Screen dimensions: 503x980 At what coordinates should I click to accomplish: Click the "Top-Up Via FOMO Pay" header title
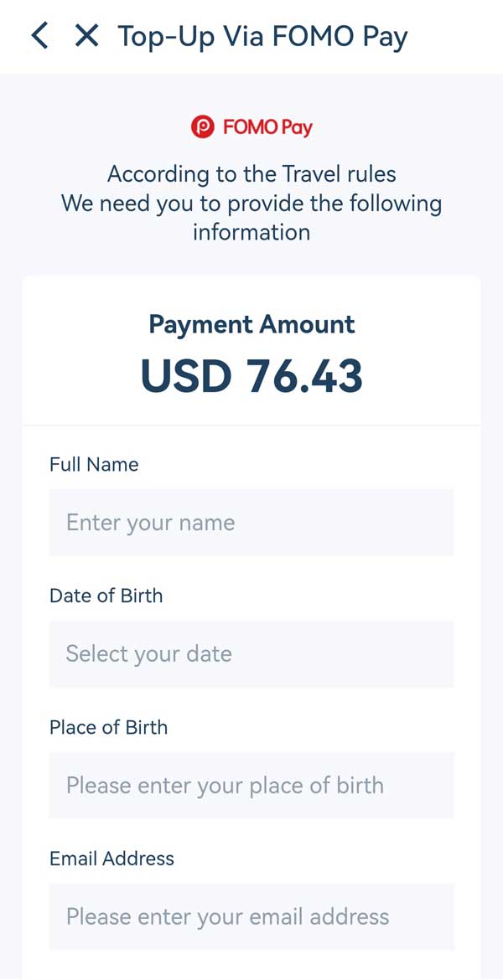coord(262,37)
